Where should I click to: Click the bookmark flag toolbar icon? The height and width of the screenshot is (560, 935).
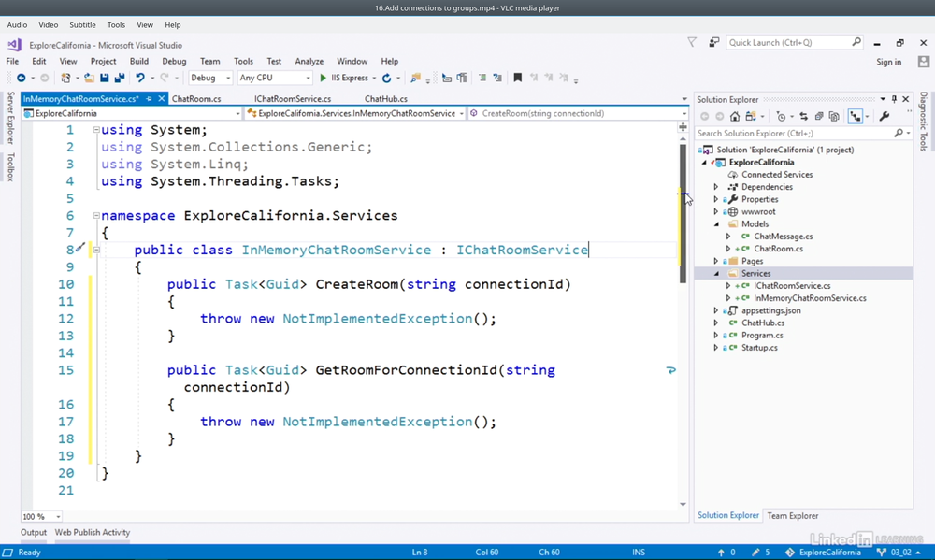pyautogui.click(x=518, y=78)
